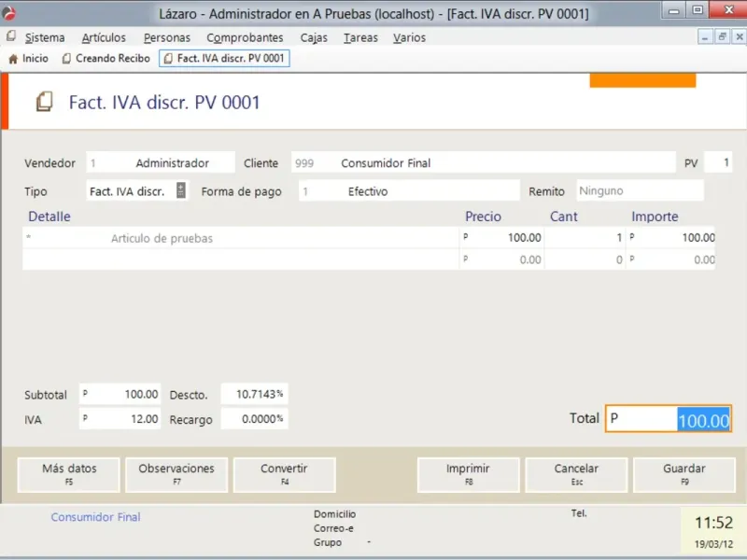Open the Varios menu
Screen dimensions: 747x560
tap(409, 37)
